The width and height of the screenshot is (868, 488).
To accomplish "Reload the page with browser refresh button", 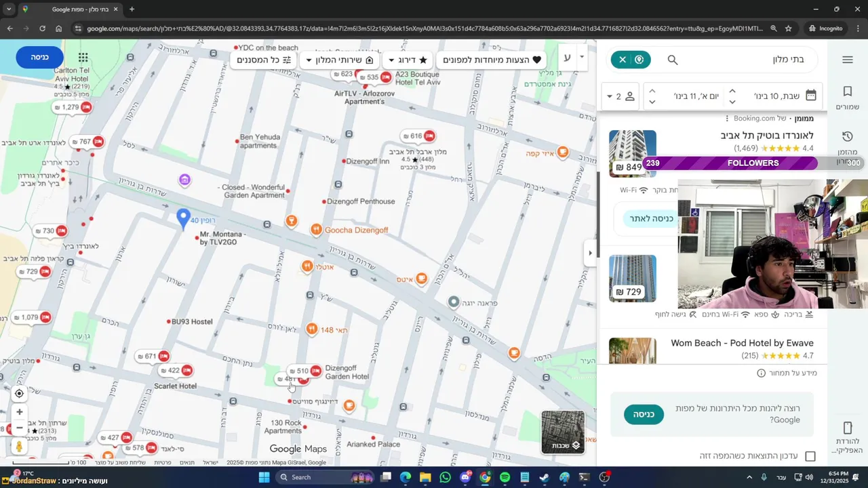I will [x=42, y=28].
